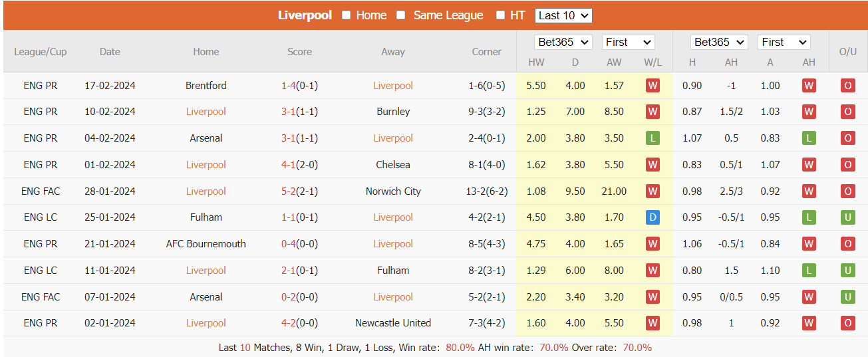Click the green L badge for Arsenal 3-1 match
This screenshot has width=868, height=357.
[652, 138]
